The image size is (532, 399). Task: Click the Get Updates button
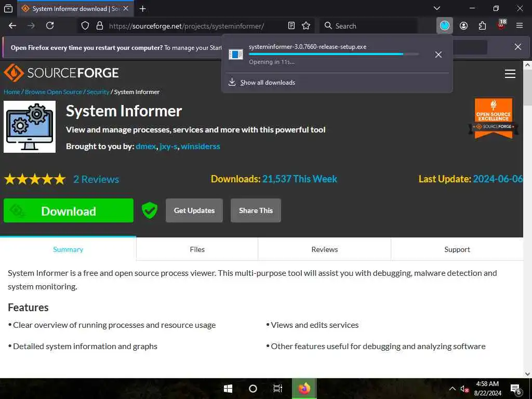[194, 211]
